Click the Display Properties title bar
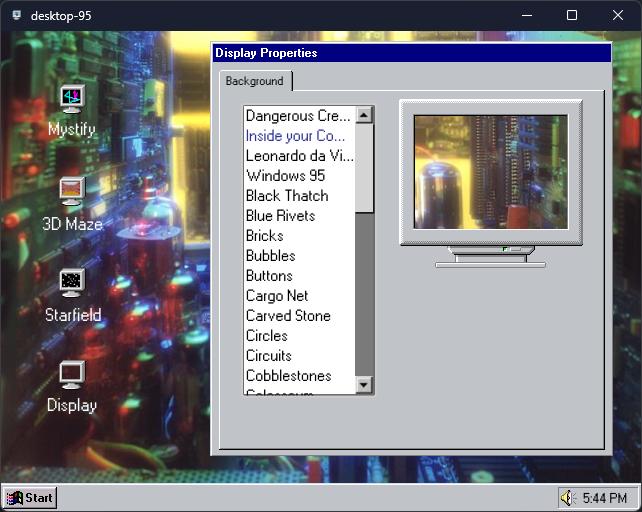 point(411,53)
